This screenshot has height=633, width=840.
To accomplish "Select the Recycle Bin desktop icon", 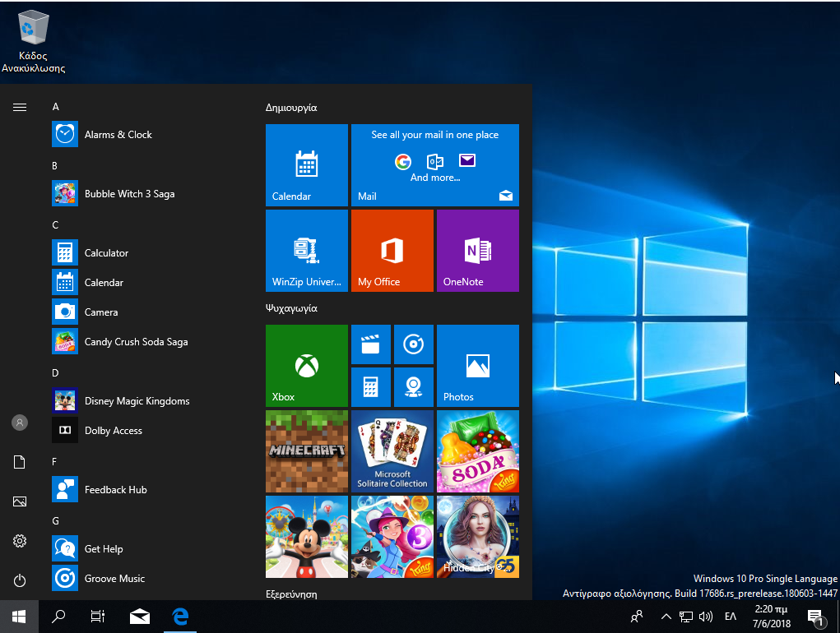I will [x=33, y=43].
